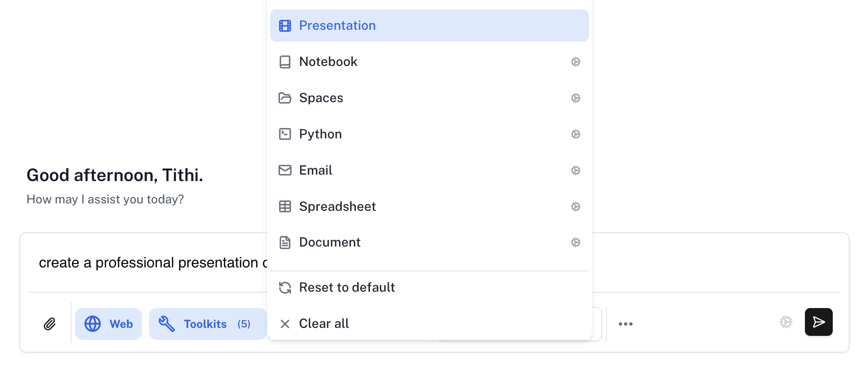Open Spreadsheet toolkit settings gear

(x=576, y=207)
